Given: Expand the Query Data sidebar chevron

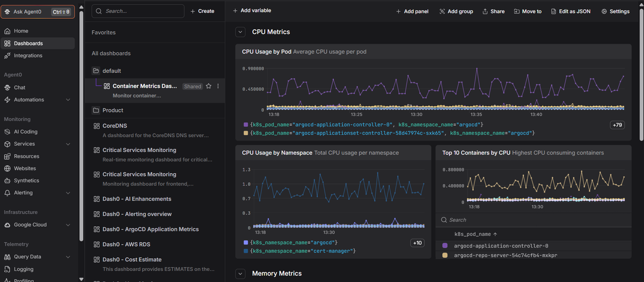Looking at the screenshot, I should [68, 257].
